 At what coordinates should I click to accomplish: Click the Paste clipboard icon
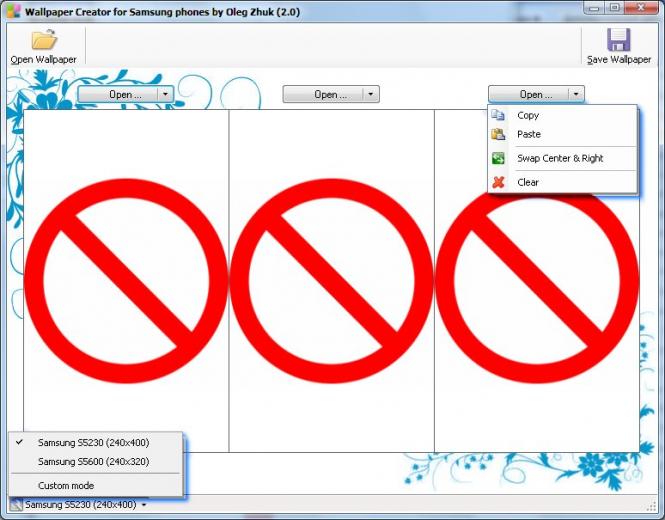[x=498, y=134]
